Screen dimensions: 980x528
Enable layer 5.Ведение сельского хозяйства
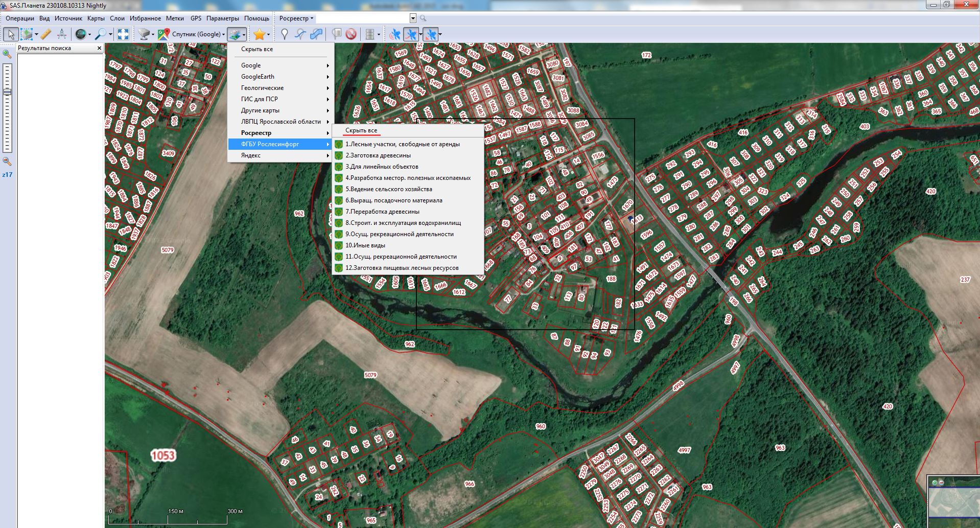(388, 189)
